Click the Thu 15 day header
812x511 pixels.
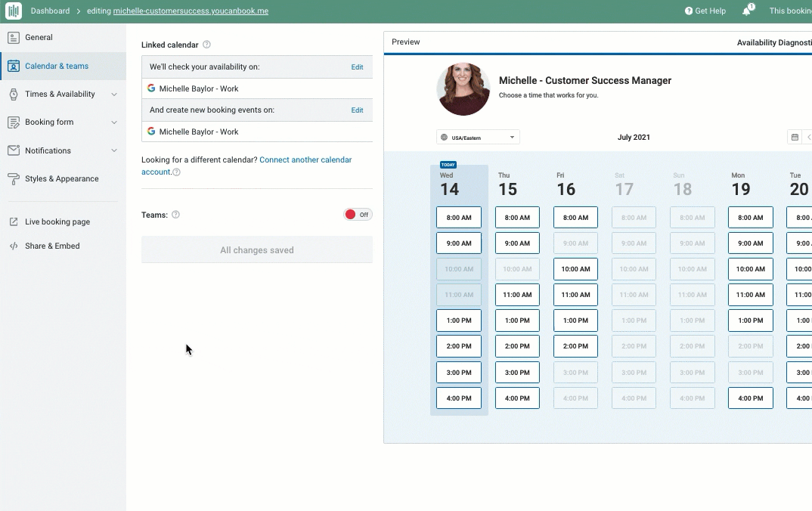pos(507,185)
